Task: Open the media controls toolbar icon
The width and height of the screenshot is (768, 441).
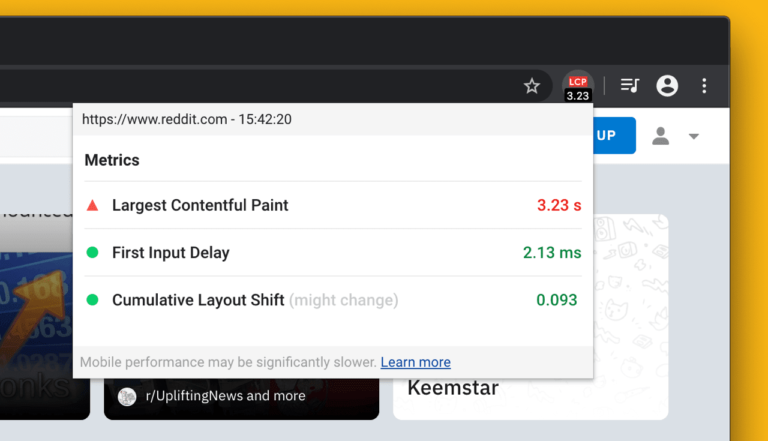Action: coord(629,86)
